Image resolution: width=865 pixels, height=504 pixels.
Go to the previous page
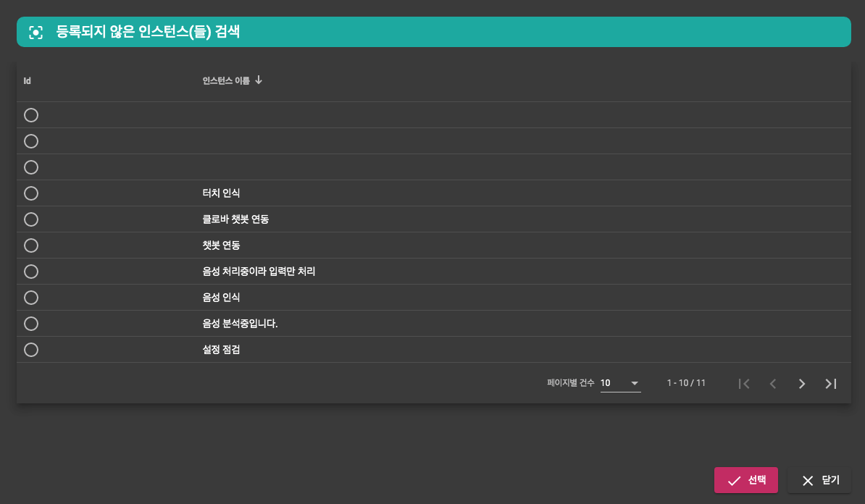[773, 384]
